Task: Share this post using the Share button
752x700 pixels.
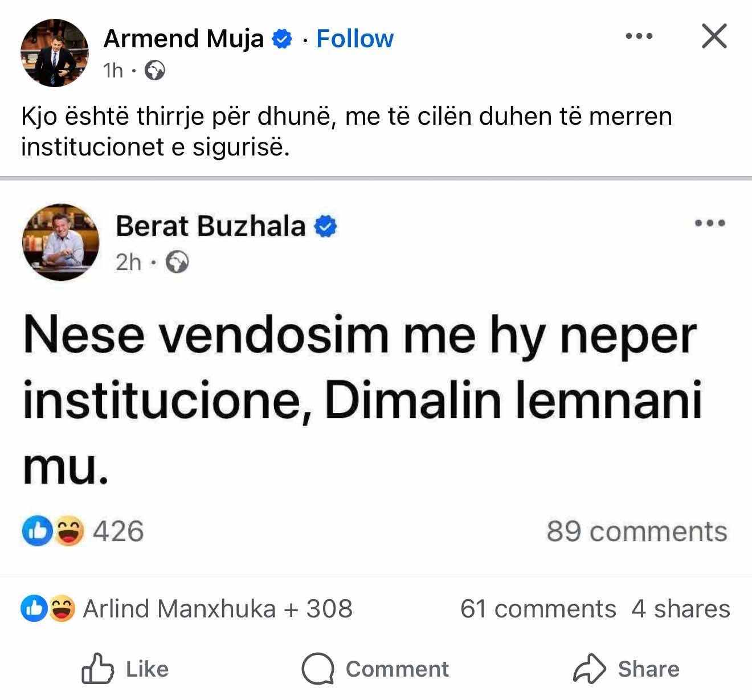Action: 626,669
